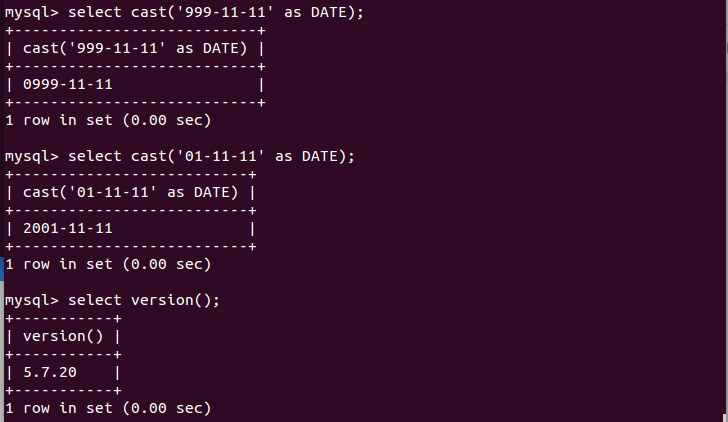This screenshot has height=422, width=728.
Task: Click the terminal scrollbar on the right edge
Action: pos(726,211)
